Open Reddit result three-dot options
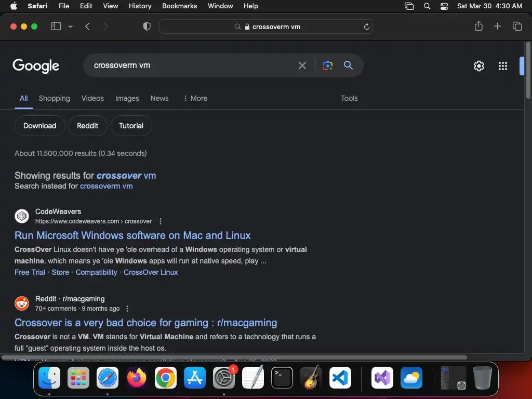This screenshot has width=532, height=399. [x=127, y=309]
